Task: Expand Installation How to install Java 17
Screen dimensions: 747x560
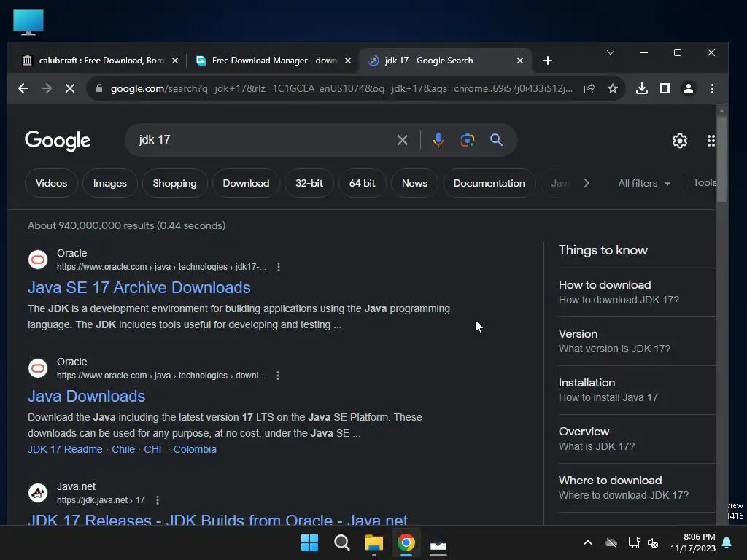Action: [636, 390]
